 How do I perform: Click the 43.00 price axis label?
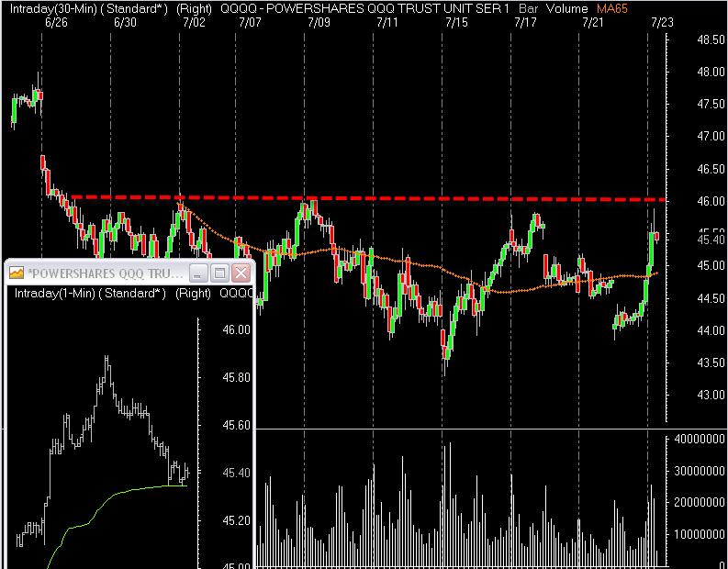click(711, 395)
